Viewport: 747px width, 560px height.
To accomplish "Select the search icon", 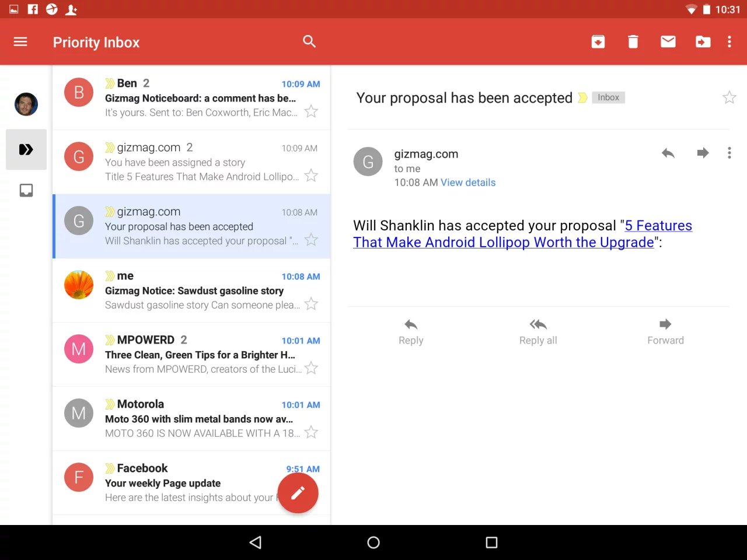I will (x=309, y=41).
